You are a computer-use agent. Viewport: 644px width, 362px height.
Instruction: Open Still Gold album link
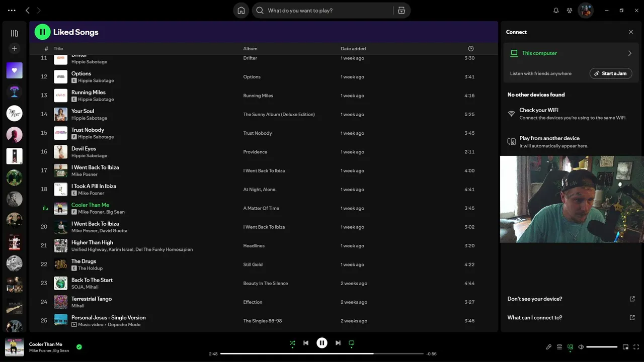(x=254, y=264)
